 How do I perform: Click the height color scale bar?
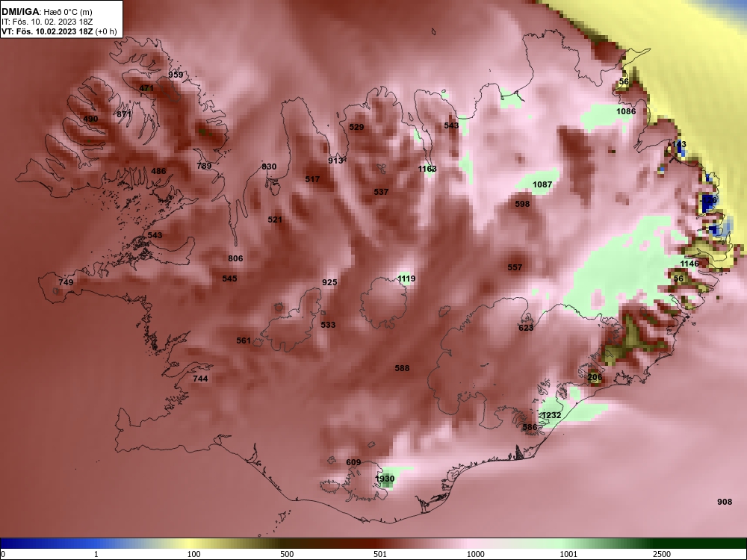tap(373, 544)
